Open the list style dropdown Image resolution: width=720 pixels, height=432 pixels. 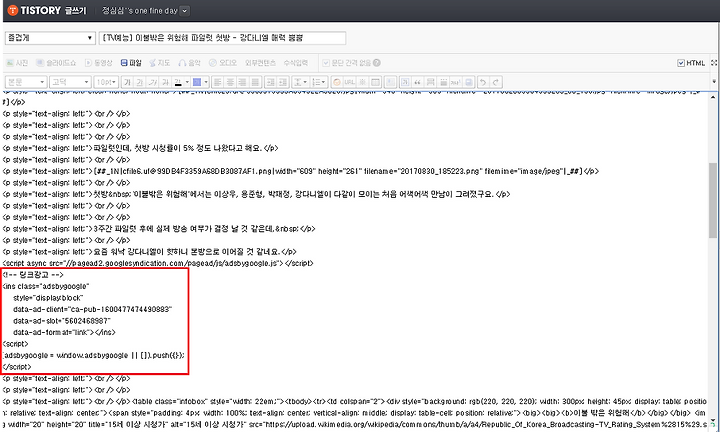point(319,82)
